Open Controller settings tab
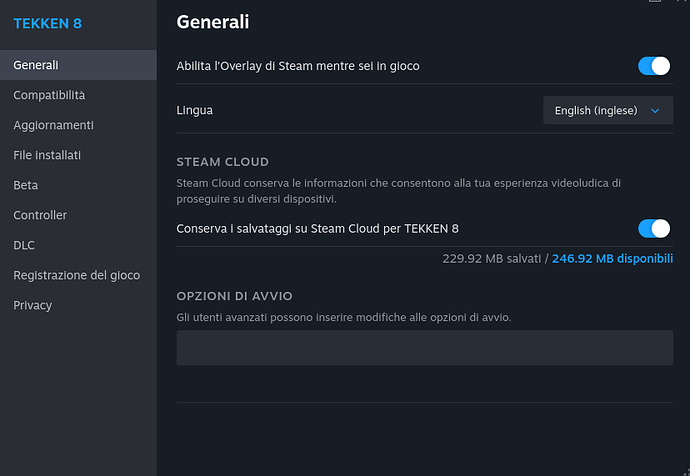This screenshot has width=690, height=476. pos(78,215)
